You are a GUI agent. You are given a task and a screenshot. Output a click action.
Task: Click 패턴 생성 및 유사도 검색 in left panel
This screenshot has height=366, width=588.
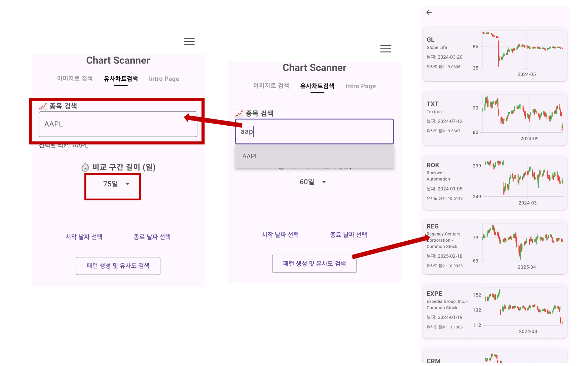pos(118,266)
